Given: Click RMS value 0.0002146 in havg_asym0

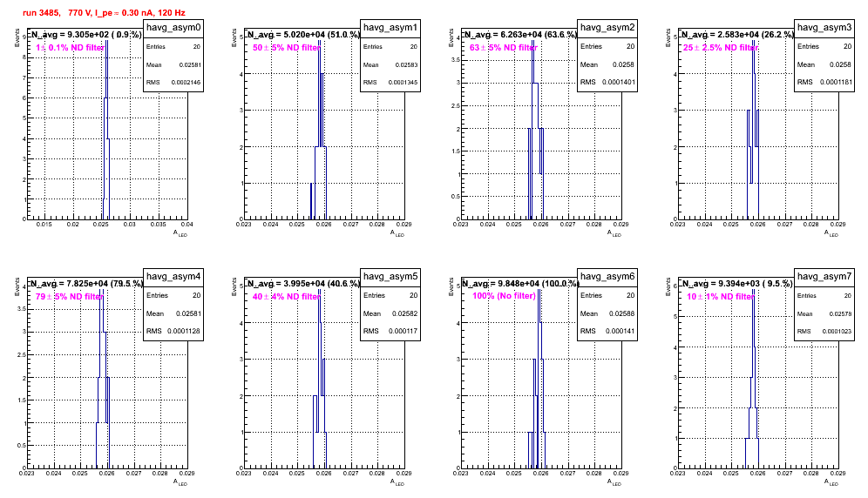Looking at the screenshot, I should coord(186,83).
